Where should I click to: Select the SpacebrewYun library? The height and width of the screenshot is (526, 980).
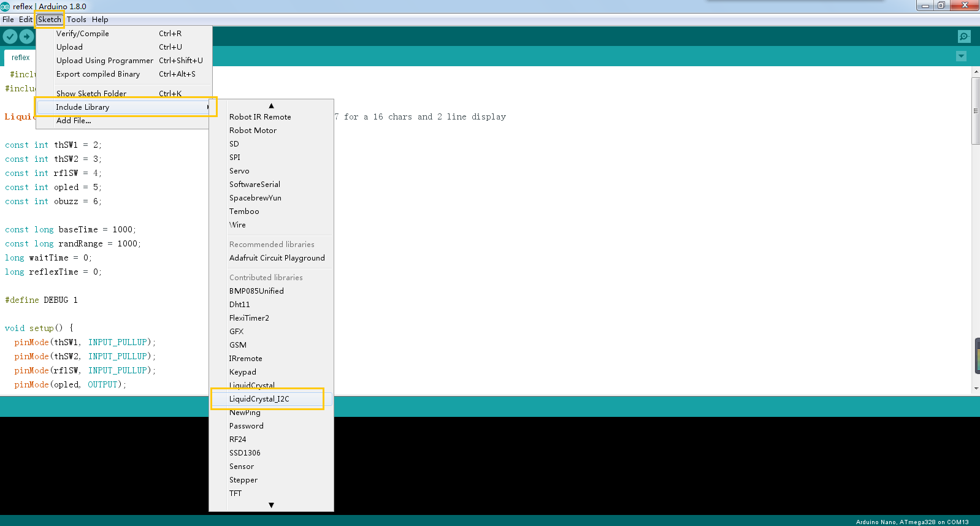click(271, 198)
